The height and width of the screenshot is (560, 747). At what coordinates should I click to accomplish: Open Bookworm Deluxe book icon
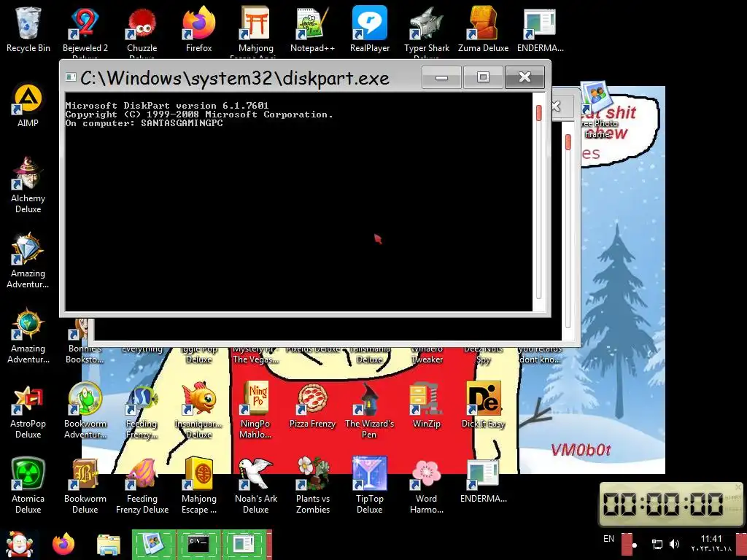click(85, 486)
